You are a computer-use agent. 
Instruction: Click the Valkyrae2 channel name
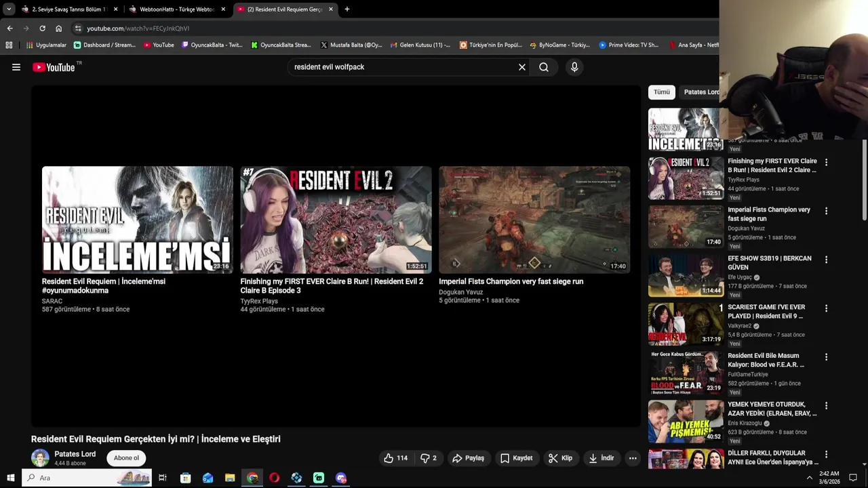[x=740, y=326]
